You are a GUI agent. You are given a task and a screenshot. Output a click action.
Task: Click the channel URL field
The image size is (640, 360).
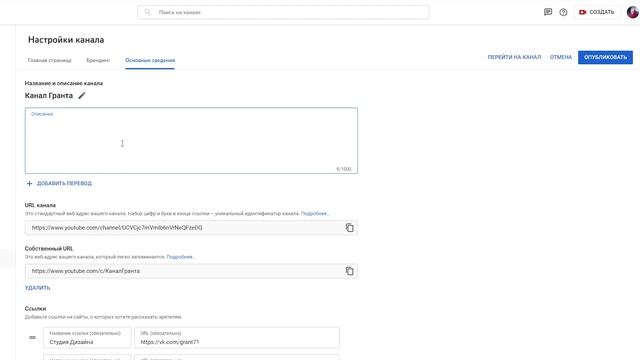(x=191, y=228)
